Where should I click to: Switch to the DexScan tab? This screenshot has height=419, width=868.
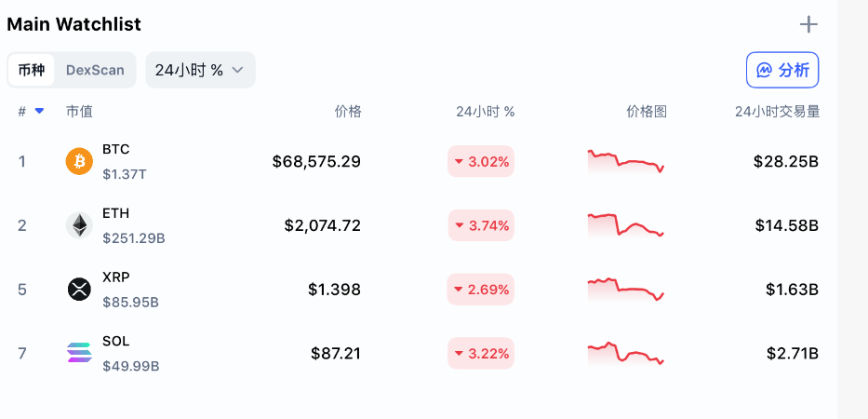(x=95, y=70)
